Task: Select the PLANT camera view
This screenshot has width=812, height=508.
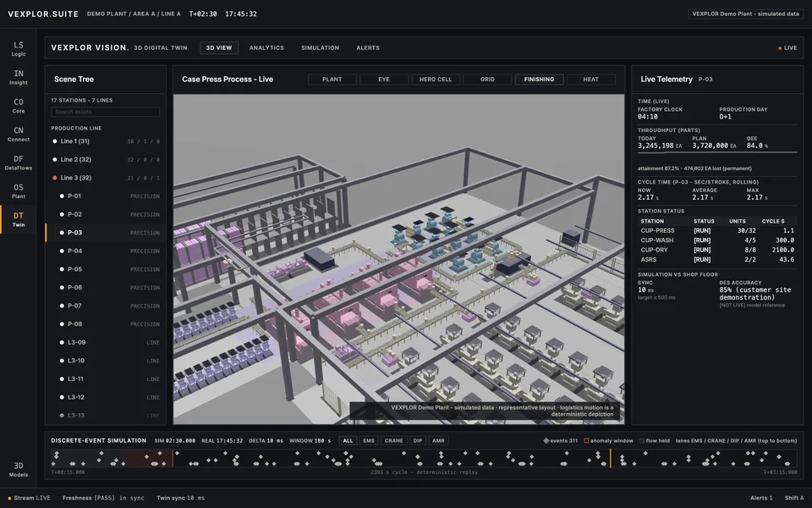Action: point(332,80)
